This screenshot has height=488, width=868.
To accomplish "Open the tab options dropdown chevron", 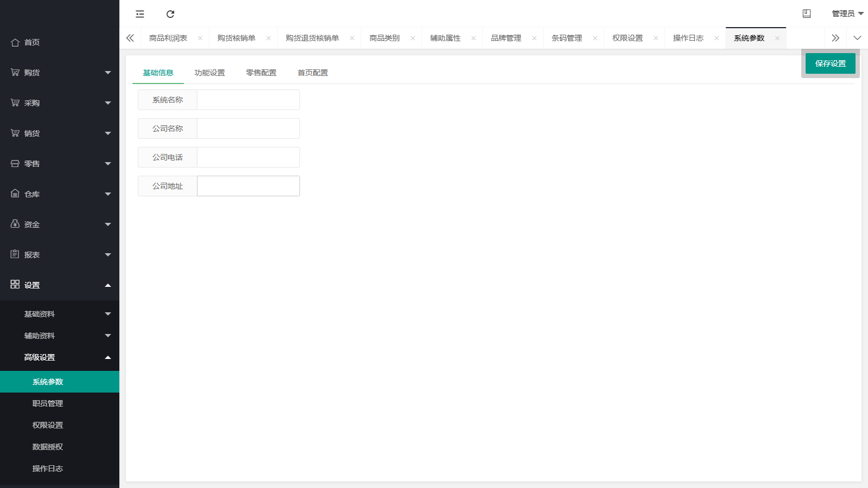I will tap(857, 38).
